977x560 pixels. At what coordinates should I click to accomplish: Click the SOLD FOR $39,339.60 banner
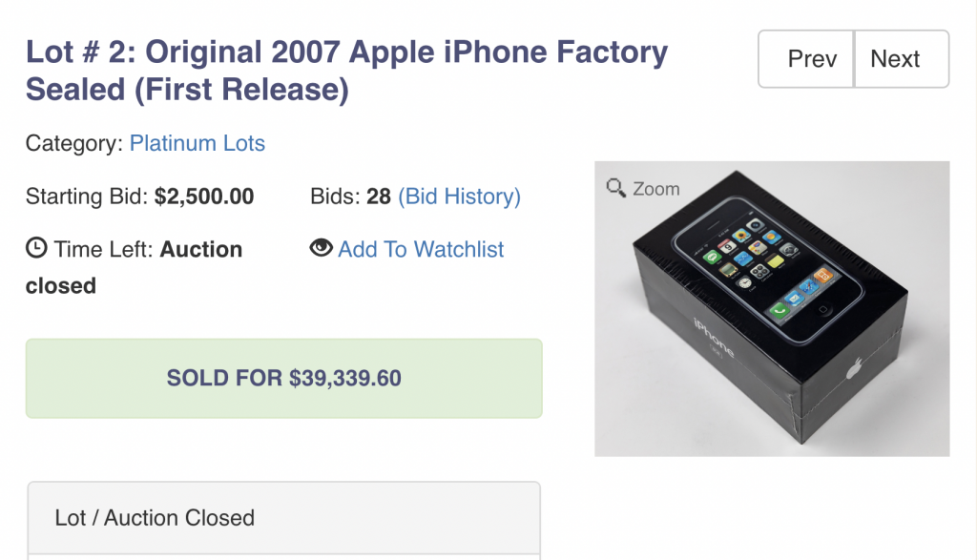click(x=283, y=379)
